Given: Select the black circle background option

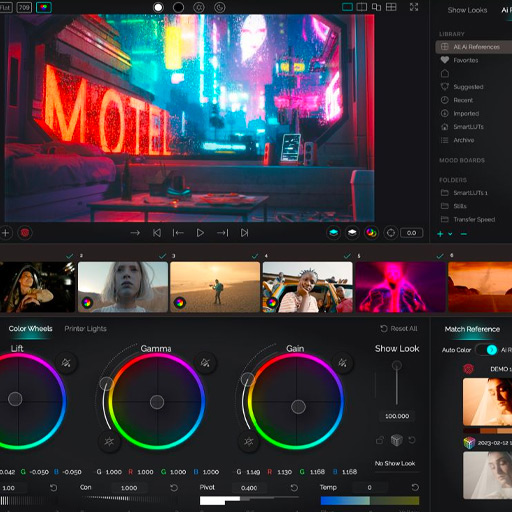Looking at the screenshot, I should pos(178,7).
